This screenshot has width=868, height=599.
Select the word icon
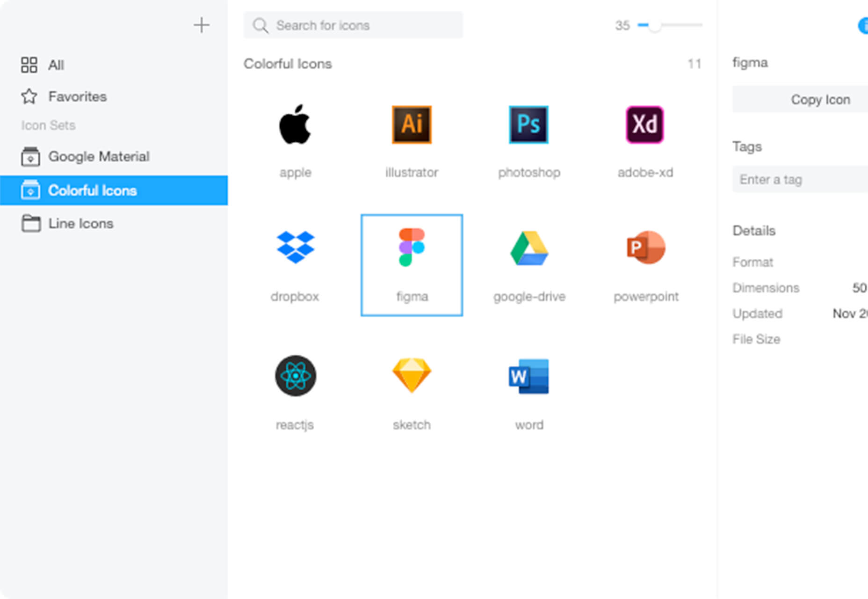[x=529, y=376]
